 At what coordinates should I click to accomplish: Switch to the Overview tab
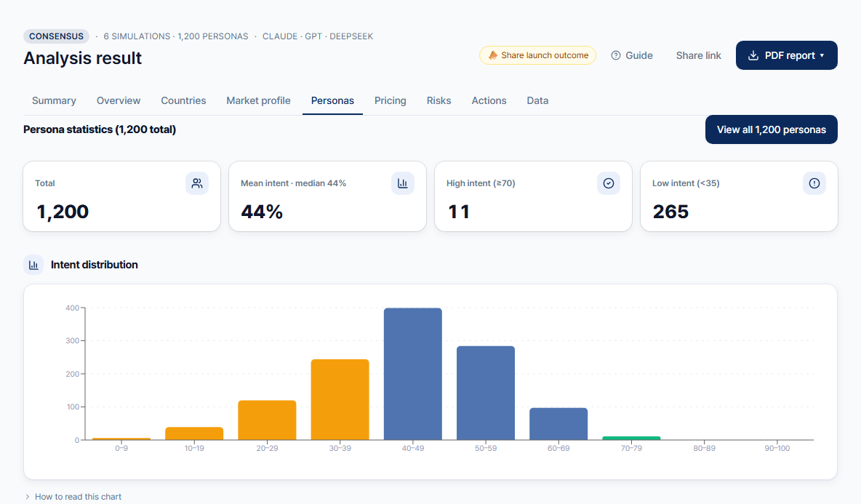(x=119, y=100)
